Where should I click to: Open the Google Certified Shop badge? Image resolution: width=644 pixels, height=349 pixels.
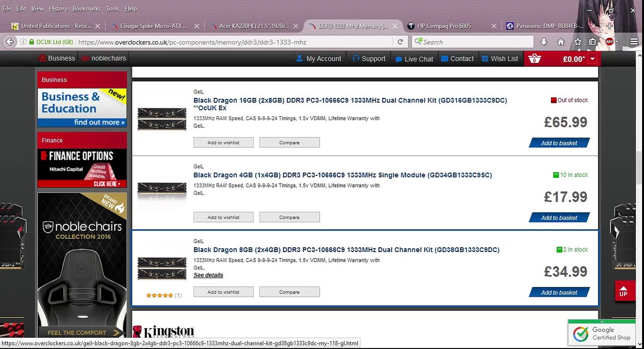coord(601,332)
